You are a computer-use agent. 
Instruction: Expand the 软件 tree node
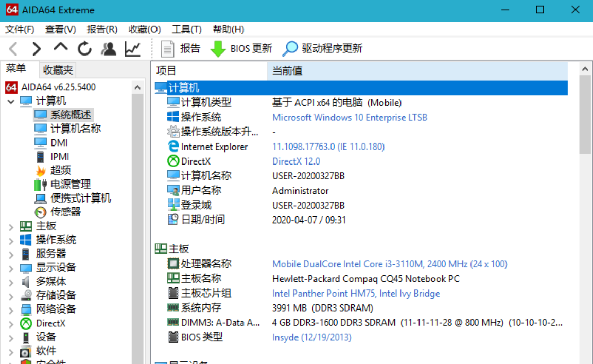click(x=11, y=352)
